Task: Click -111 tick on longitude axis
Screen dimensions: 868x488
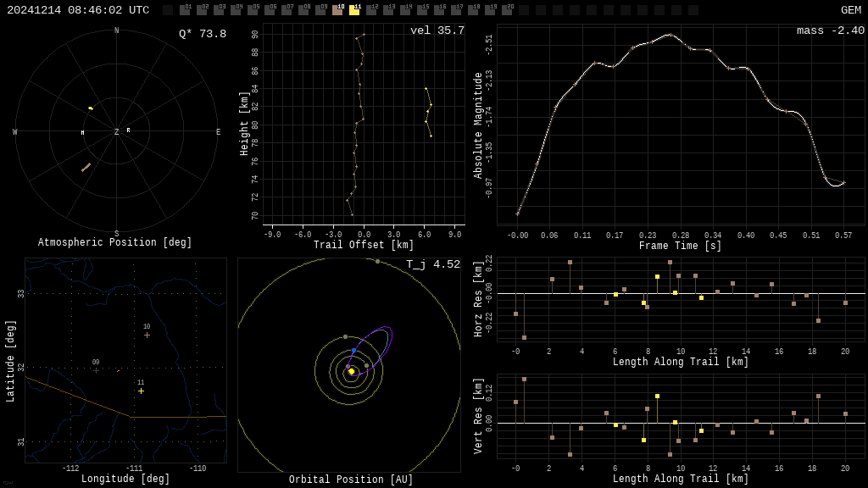Action: 134,468
